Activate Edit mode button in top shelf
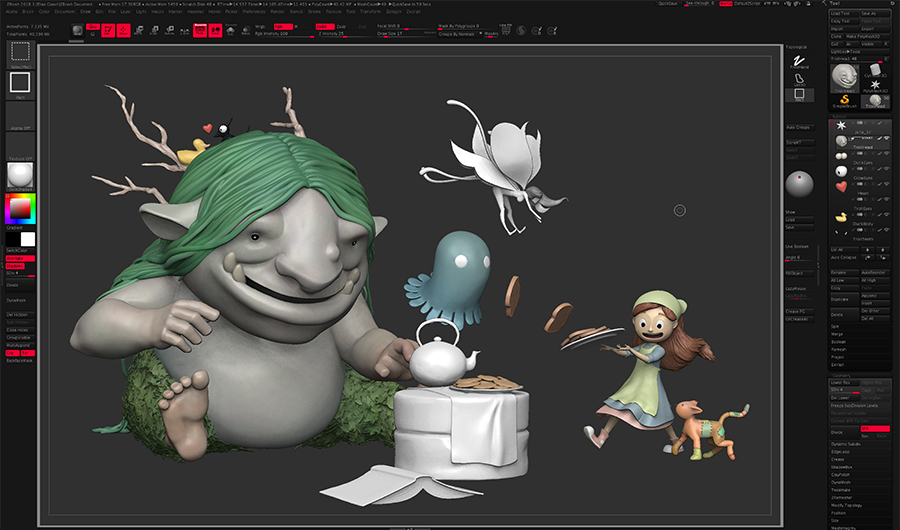The height and width of the screenshot is (530, 900). [x=108, y=30]
